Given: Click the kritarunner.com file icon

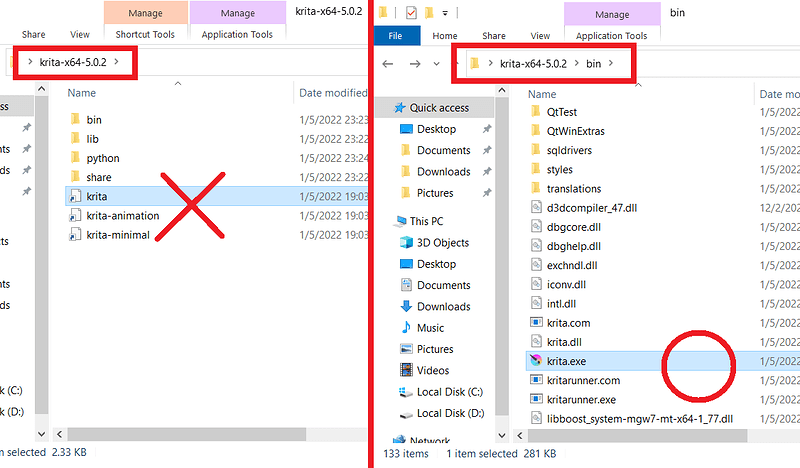Looking at the screenshot, I should click(x=536, y=380).
